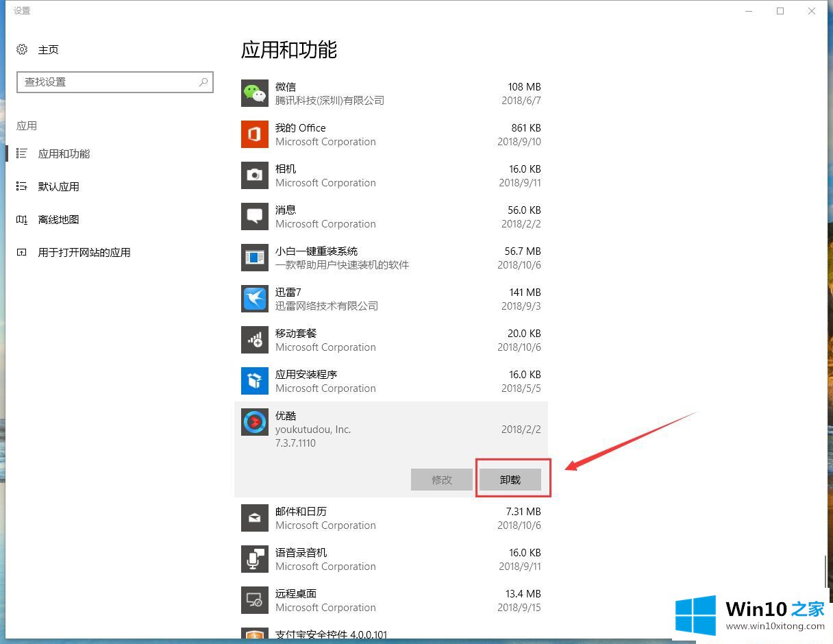Click the 优酷 Youku app icon
Screen dimensions: 833x644
tap(255, 422)
